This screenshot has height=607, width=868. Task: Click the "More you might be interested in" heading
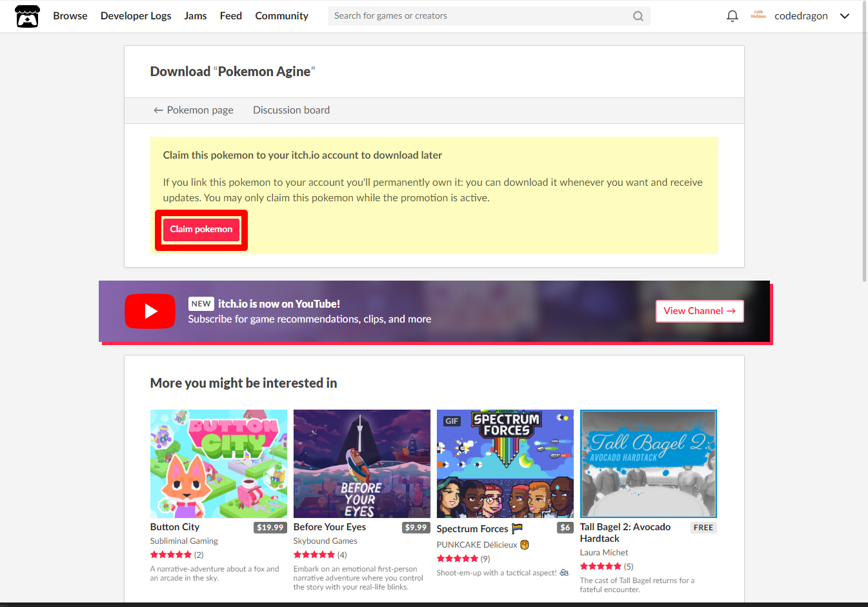[x=243, y=383]
